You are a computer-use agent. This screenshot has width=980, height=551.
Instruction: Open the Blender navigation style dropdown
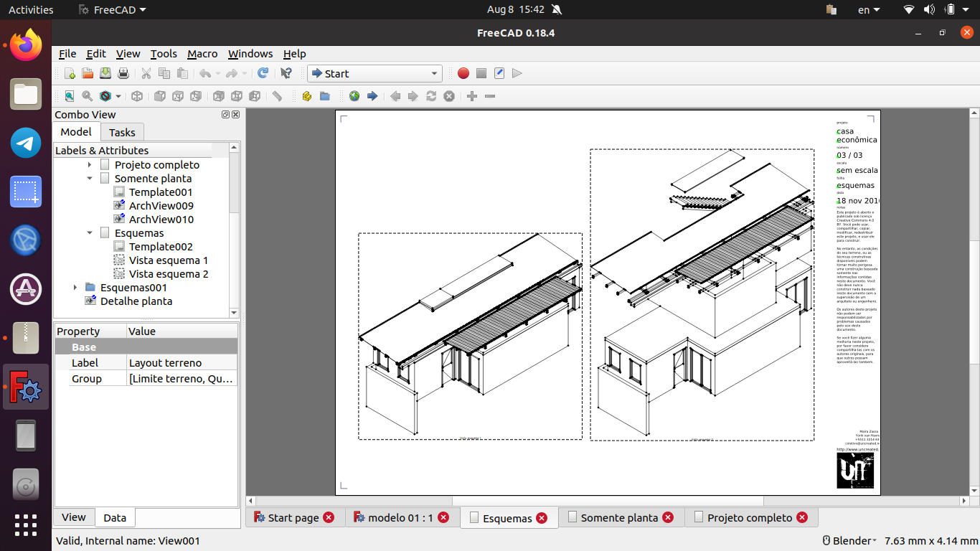[x=849, y=541]
